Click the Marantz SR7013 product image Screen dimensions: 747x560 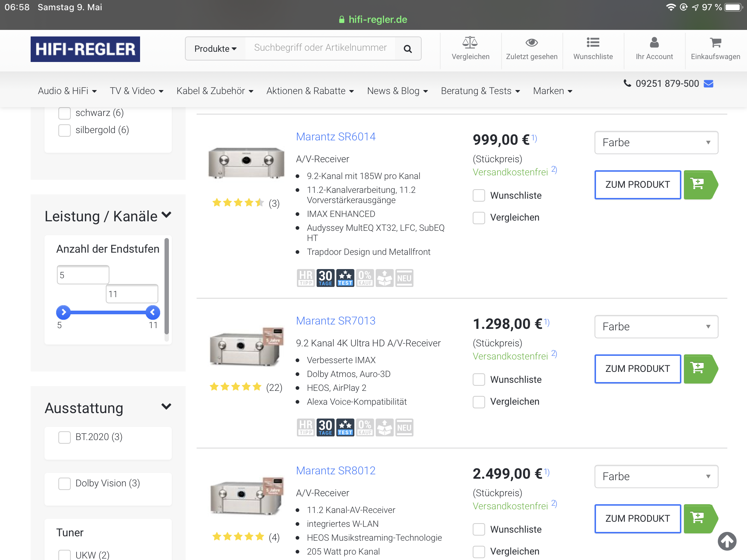247,346
